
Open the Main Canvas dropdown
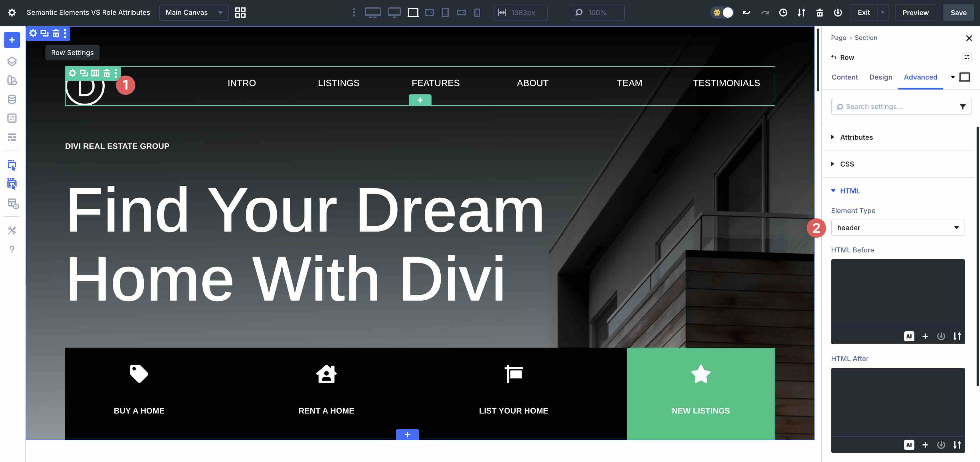click(194, 13)
